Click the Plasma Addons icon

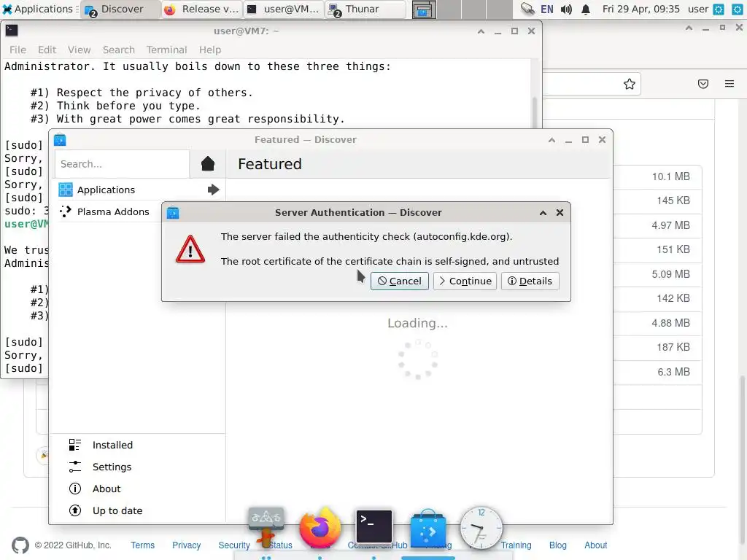coord(65,212)
